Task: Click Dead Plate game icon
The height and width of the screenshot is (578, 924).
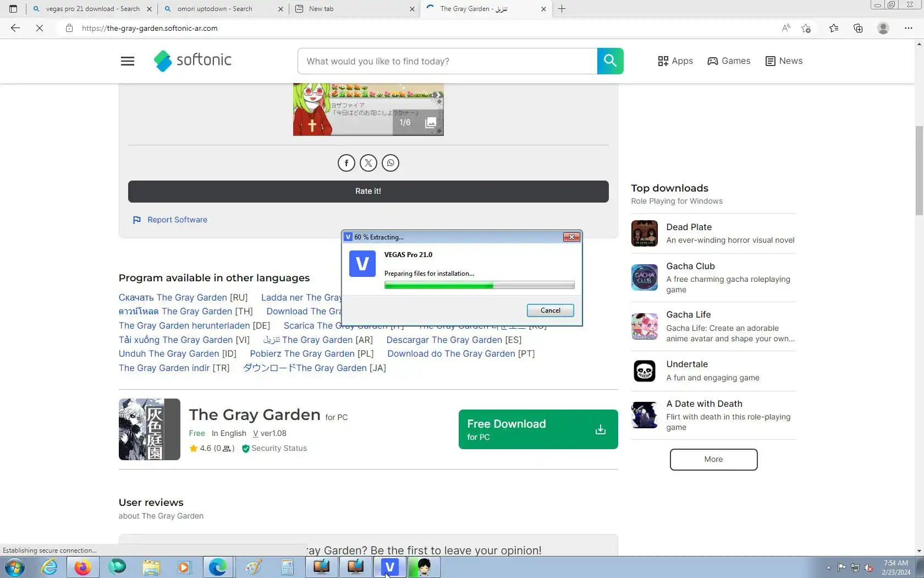Action: pos(645,233)
